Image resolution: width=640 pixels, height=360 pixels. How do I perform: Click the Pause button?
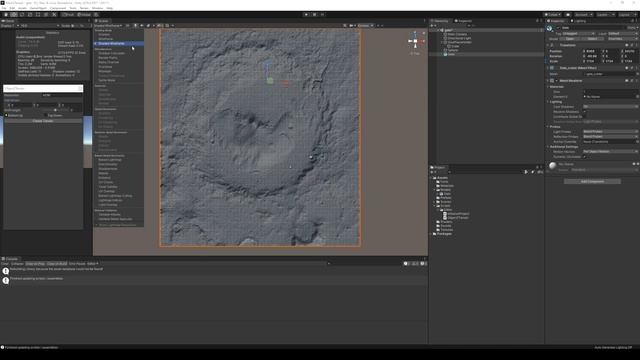pos(314,15)
